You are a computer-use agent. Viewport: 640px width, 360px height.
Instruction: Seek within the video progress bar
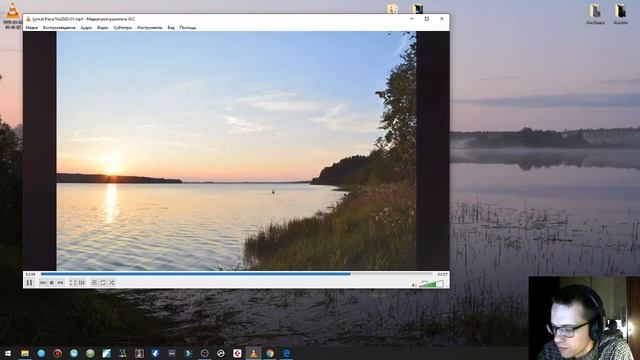[236, 274]
